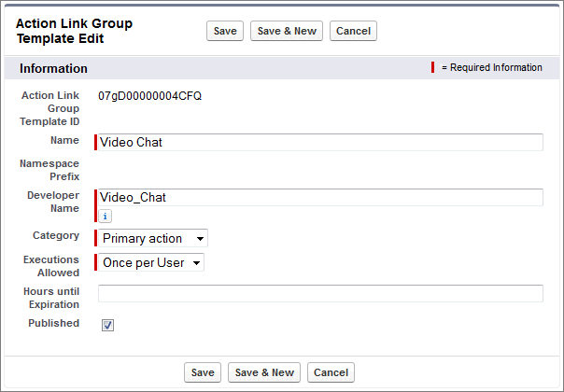Focus the Name field containing Video Chat
The height and width of the screenshot is (392, 564).
tap(319, 142)
